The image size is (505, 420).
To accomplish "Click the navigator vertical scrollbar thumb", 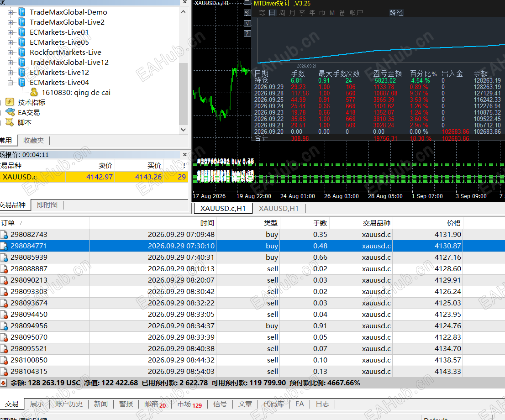I will (x=183, y=94).
